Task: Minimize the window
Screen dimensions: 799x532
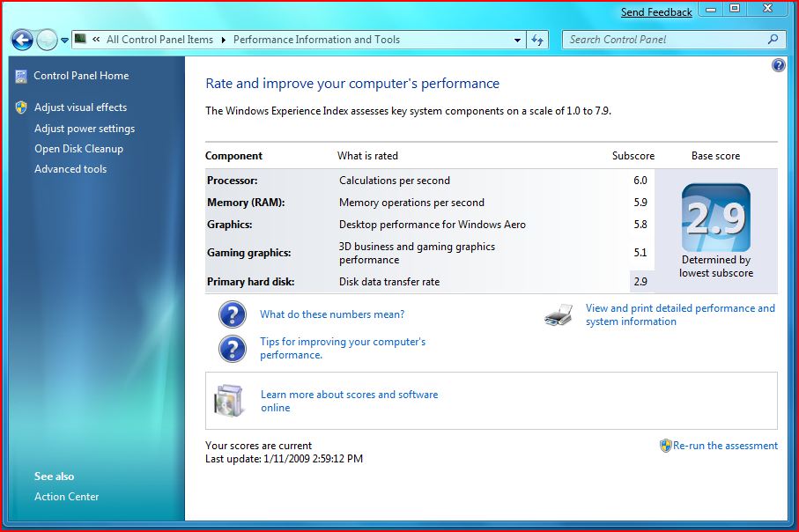Action: click(711, 9)
